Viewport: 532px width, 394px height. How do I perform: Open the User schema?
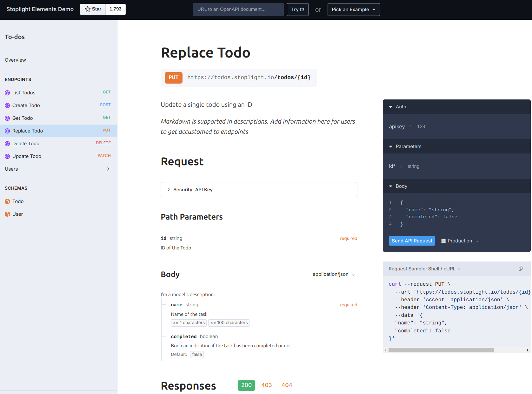(x=58, y=214)
